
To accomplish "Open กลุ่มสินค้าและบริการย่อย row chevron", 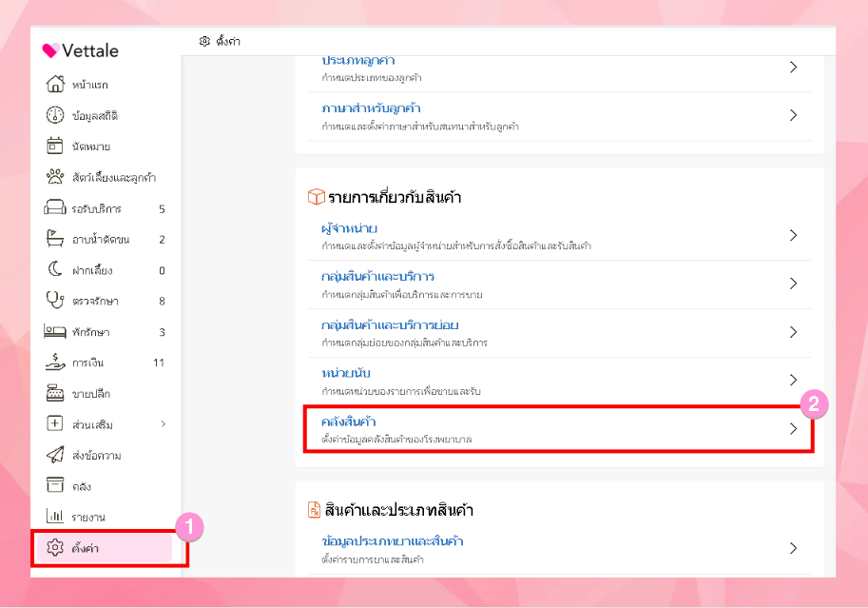I will click(x=793, y=332).
